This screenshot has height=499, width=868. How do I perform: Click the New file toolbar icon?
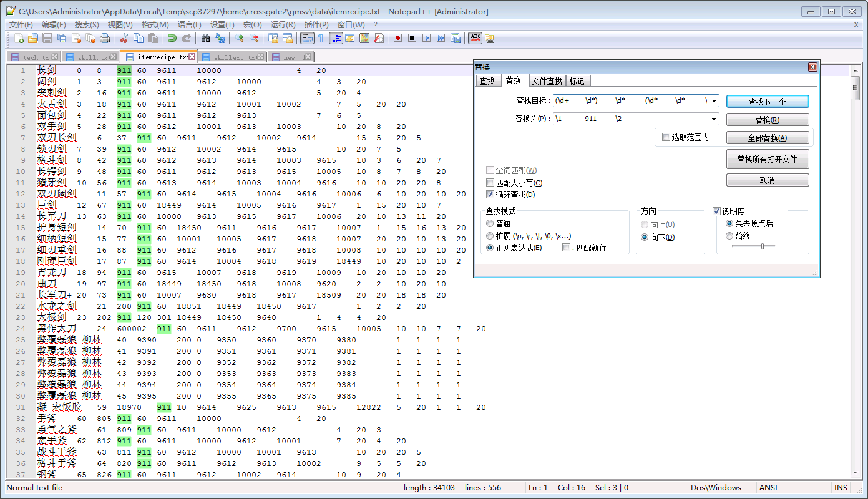click(19, 39)
